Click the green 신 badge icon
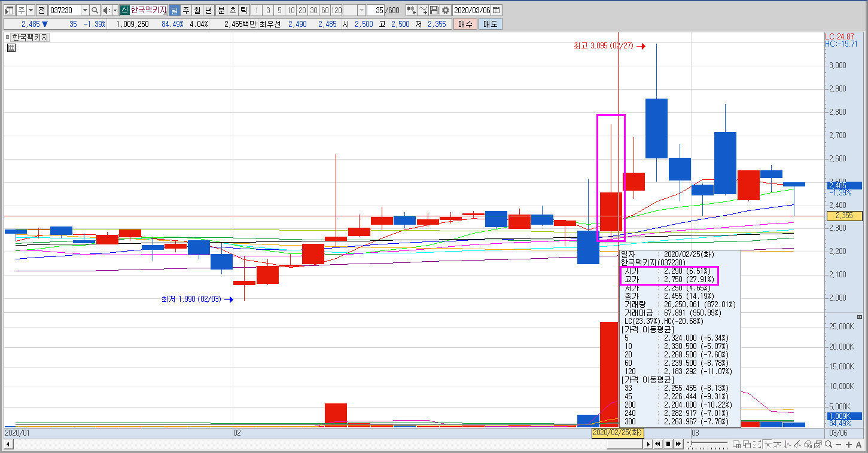Image resolution: width=868 pixels, height=453 pixels. click(124, 10)
